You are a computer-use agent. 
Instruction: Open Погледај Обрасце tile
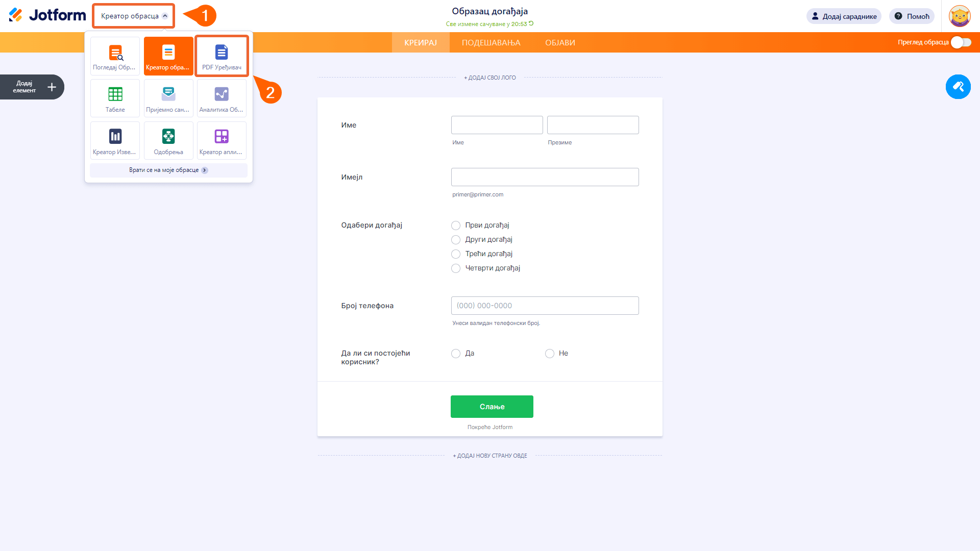click(115, 56)
